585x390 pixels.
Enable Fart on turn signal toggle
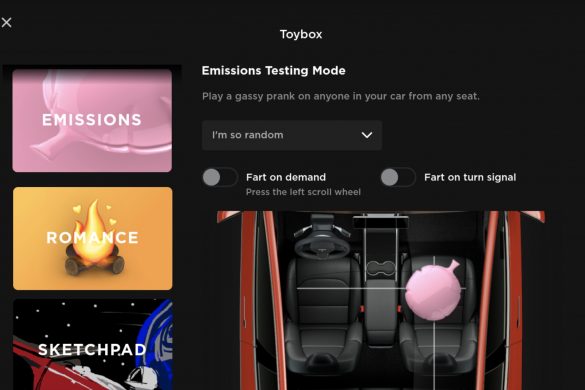tap(398, 177)
